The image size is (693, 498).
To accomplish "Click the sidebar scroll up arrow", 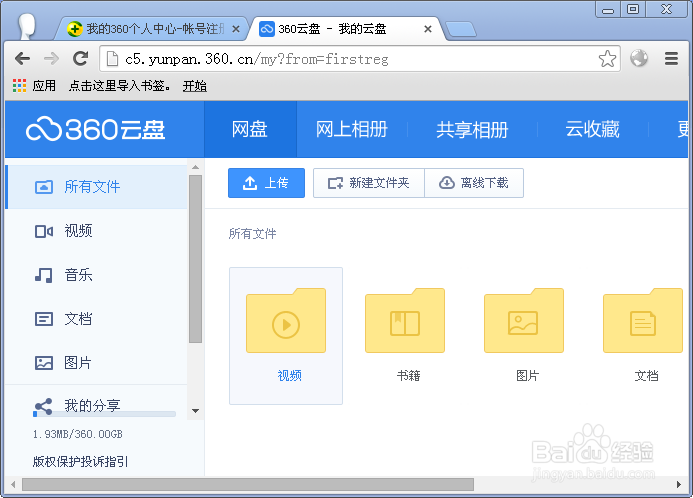I will 195,167.
